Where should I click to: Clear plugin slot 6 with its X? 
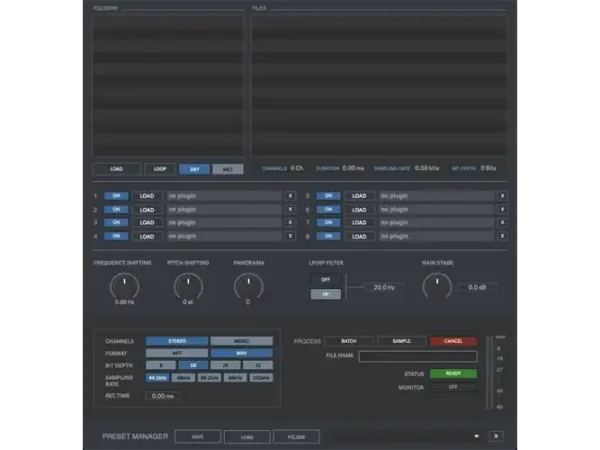pyautogui.click(x=502, y=209)
